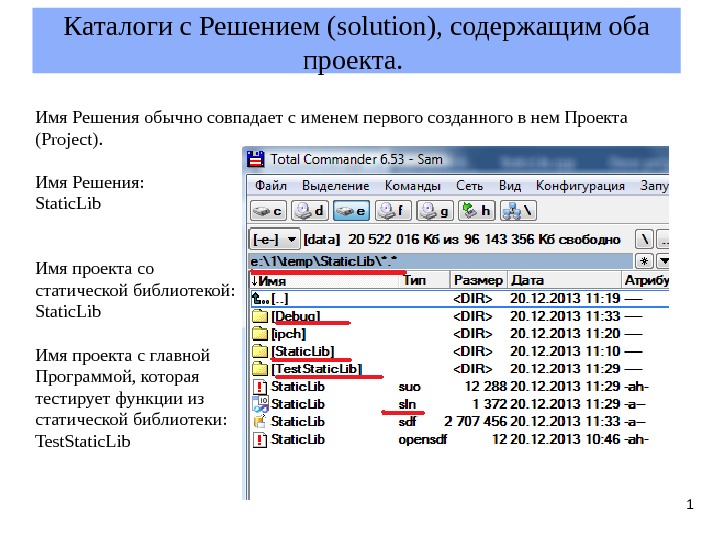Select drive c button
The width and height of the screenshot is (720, 540).
point(269,211)
